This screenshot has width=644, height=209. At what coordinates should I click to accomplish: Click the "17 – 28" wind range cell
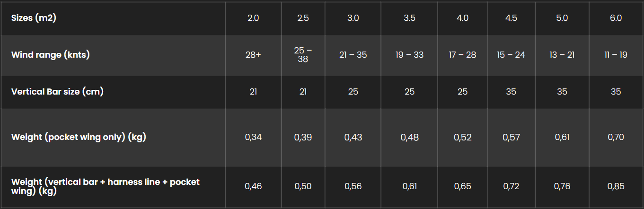462,55
